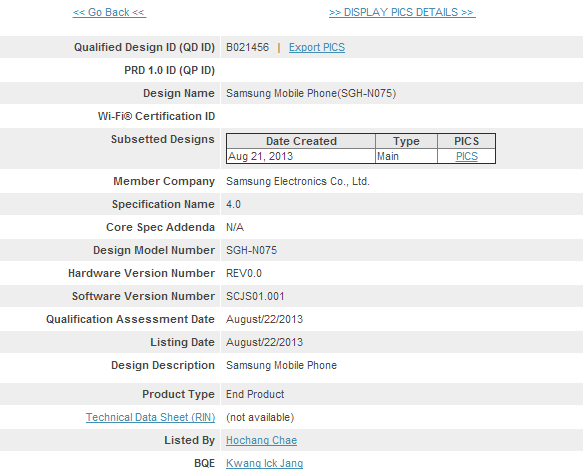583x475 pixels.
Task: Click the Hardware Version Number label
Action: [142, 274]
